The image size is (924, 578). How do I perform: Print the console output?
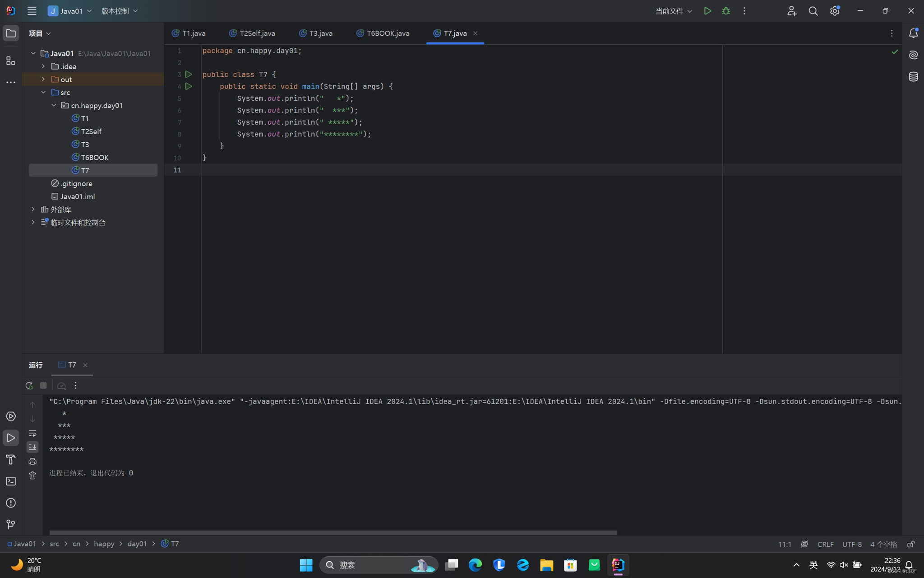32,461
